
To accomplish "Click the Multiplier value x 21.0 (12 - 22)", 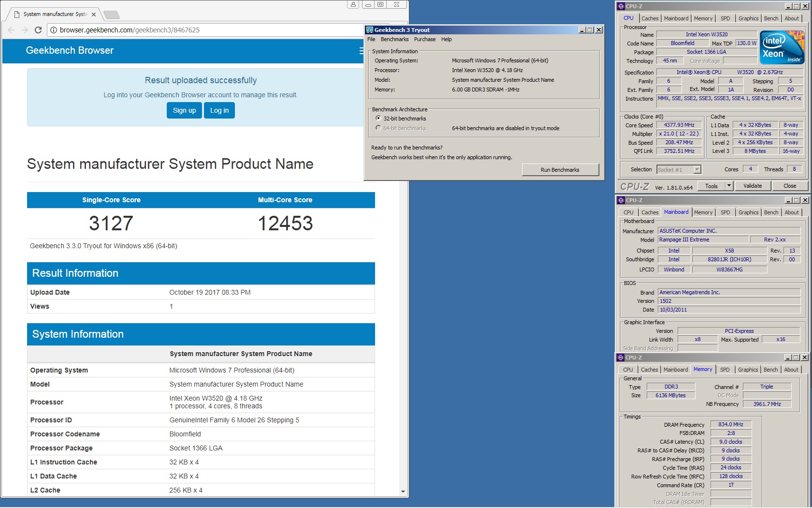I will (x=679, y=134).
